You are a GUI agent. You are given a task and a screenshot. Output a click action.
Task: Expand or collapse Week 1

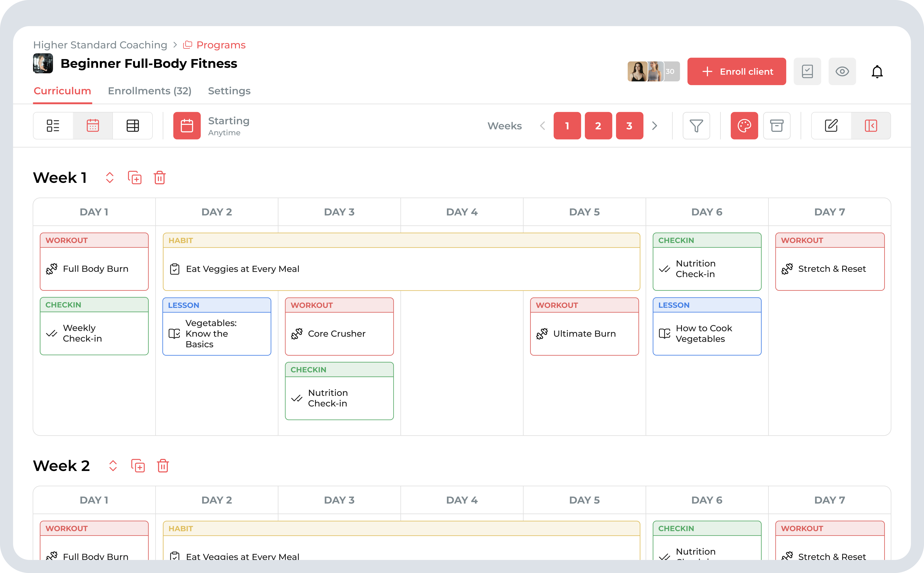(x=110, y=177)
